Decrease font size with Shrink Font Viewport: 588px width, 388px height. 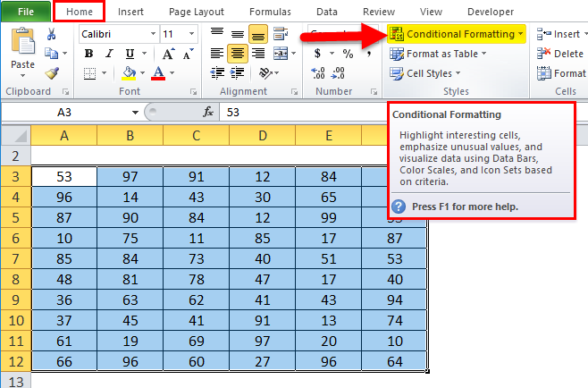point(189,54)
